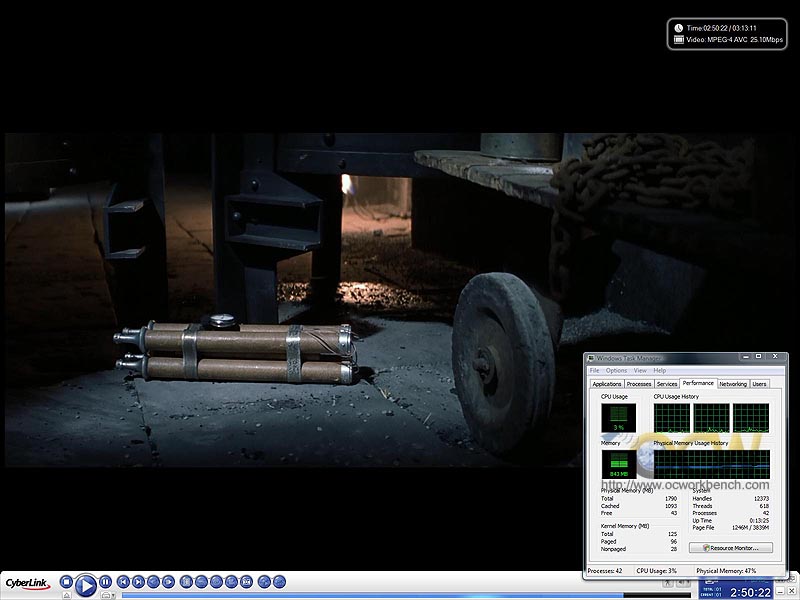The height and width of the screenshot is (600, 800).
Task: Click the Kernel Memory Paged value 96
Action: [x=673, y=541]
